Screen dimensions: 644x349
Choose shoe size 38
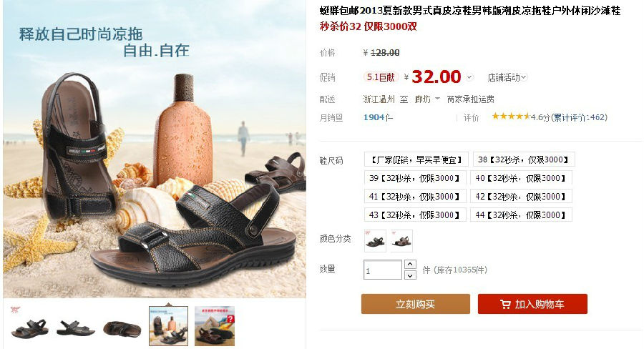[x=524, y=159]
